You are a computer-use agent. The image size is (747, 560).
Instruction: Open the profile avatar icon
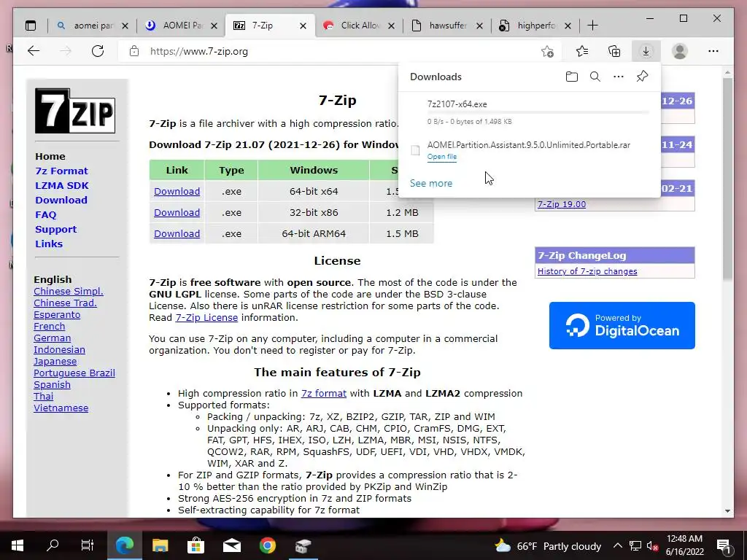(x=680, y=51)
